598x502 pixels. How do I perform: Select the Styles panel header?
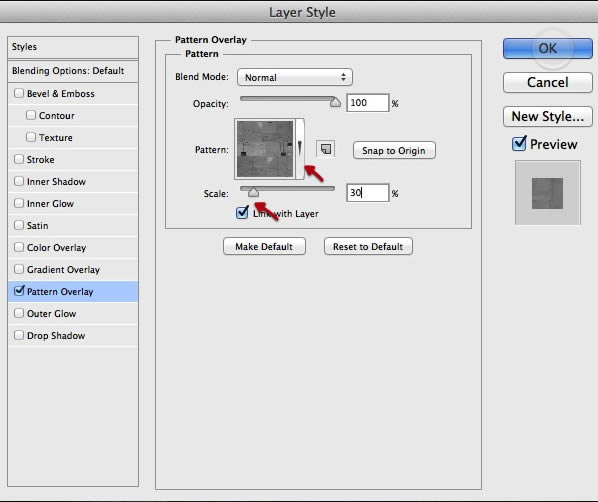point(73,47)
